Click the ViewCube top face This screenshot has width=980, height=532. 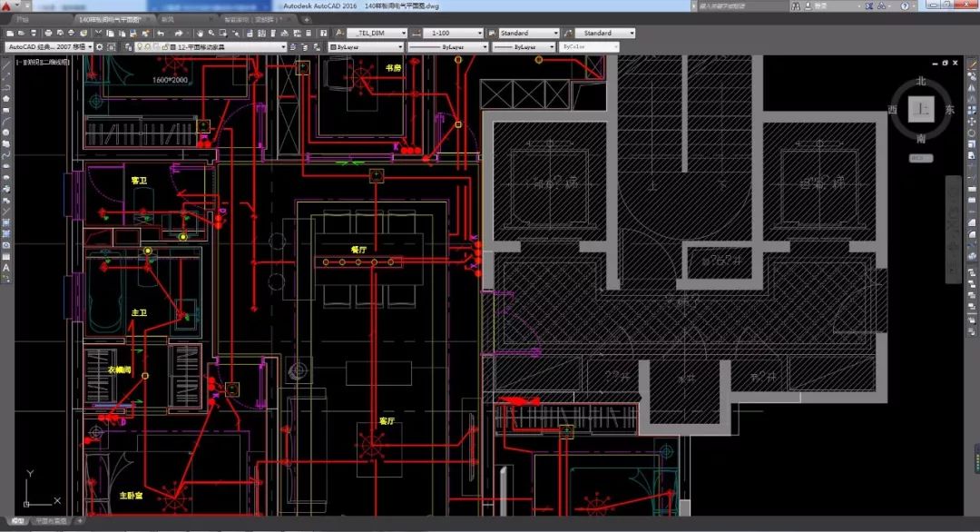(922, 110)
